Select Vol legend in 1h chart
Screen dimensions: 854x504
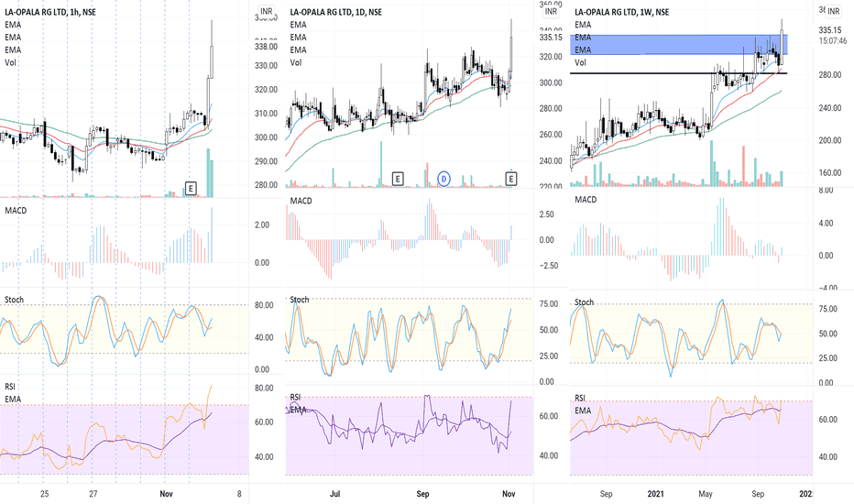point(10,62)
